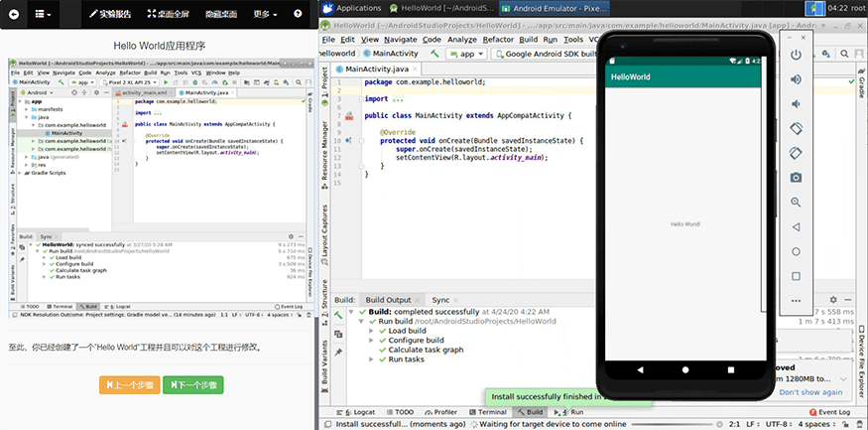Click the Make Project hammer in toolbar
Viewport: 868px width, 430px height.
435,54
